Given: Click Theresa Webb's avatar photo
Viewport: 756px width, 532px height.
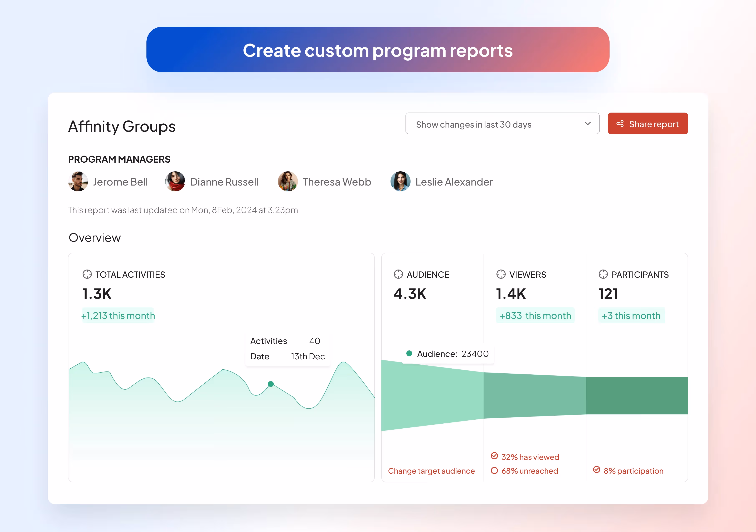Looking at the screenshot, I should coord(287,181).
